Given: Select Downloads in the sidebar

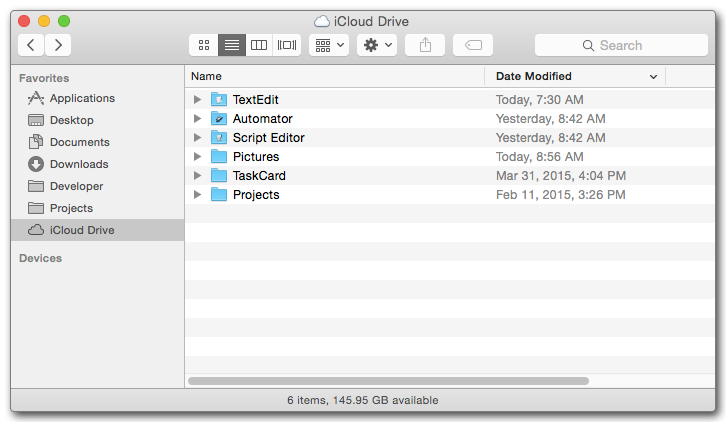Looking at the screenshot, I should [79, 164].
